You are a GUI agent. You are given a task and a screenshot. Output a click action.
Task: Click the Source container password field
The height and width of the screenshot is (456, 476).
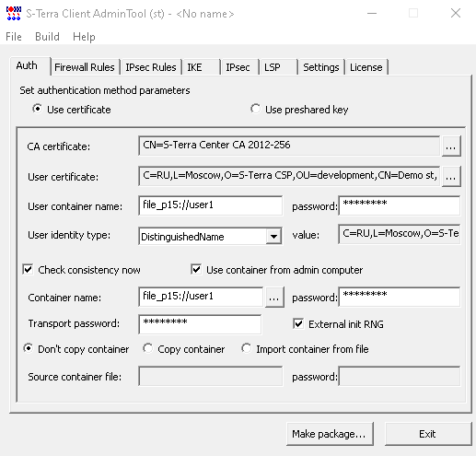[x=400, y=376]
